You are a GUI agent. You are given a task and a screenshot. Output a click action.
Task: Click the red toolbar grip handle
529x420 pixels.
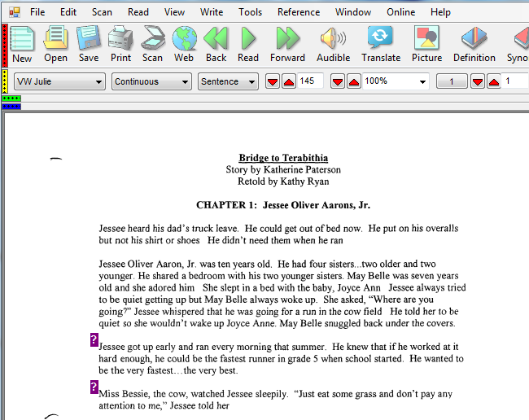tap(5, 46)
